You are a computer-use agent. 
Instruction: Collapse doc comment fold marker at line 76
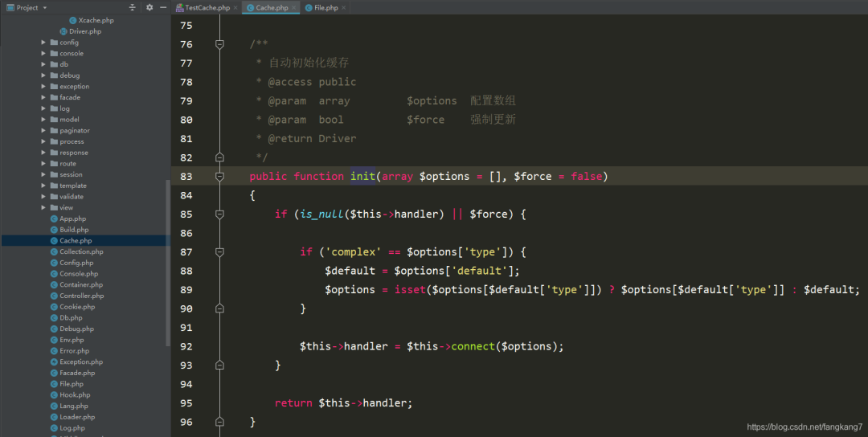(x=219, y=44)
